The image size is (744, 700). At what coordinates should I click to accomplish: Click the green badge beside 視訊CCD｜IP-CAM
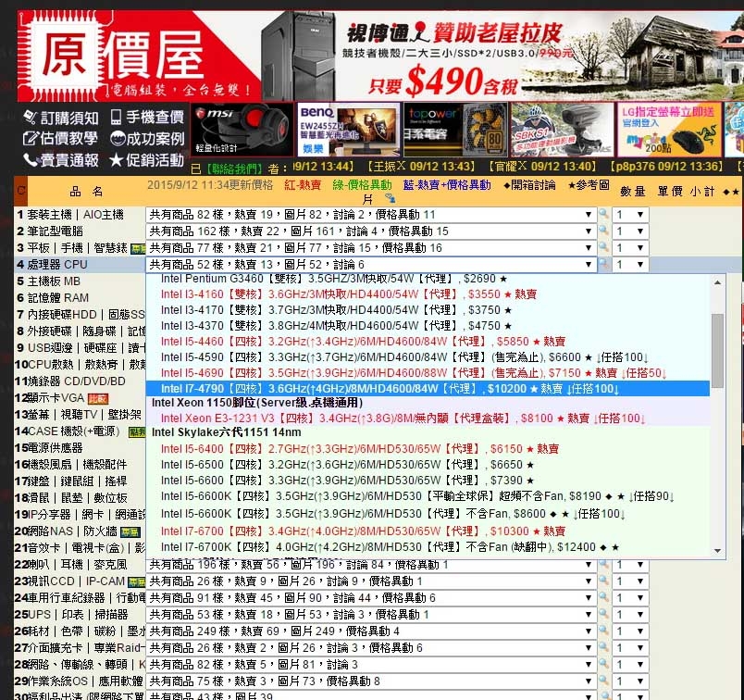pos(137,581)
